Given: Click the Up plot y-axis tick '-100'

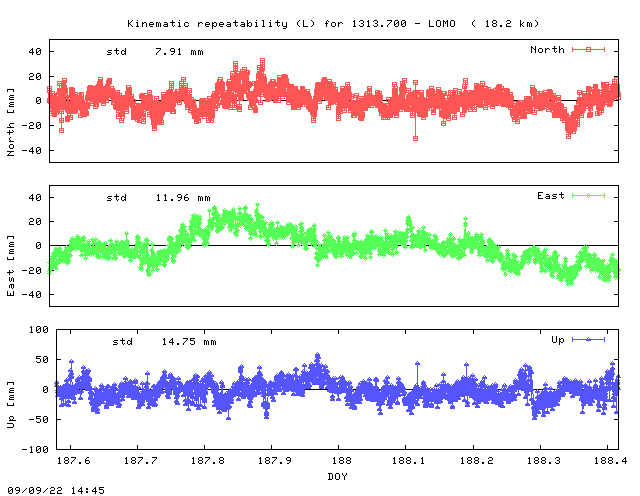Looking at the screenshot, I should (x=35, y=449).
